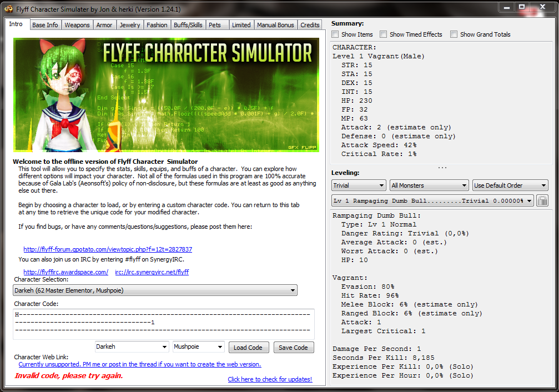This screenshot has height=392, width=559.
Task: Go to the Jewelry tab
Action: (130, 25)
